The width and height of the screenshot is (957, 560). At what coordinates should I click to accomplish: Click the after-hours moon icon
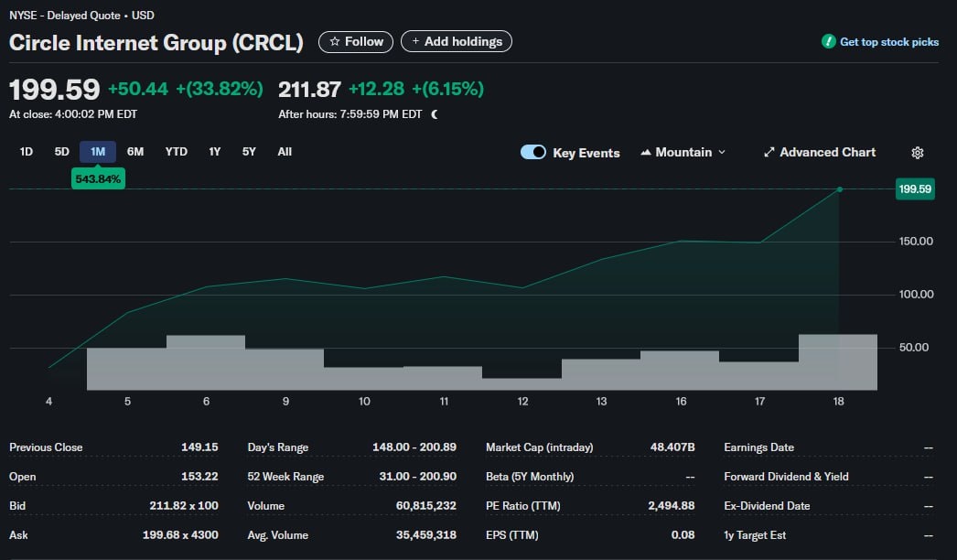tap(435, 114)
